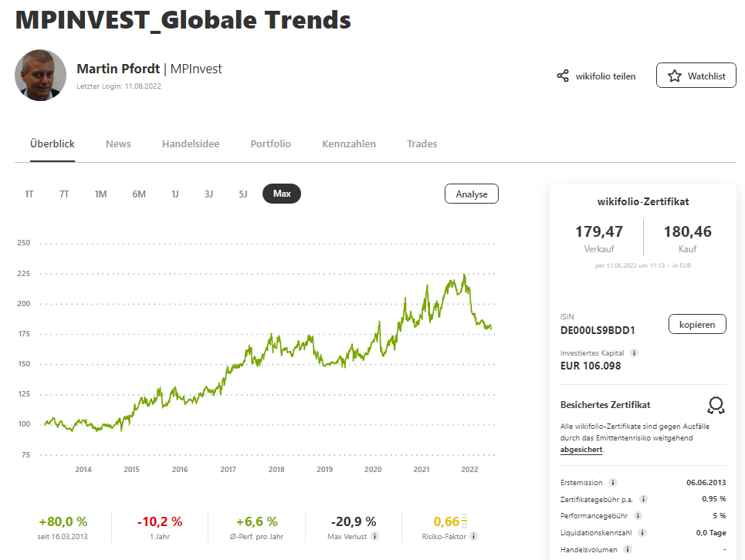Click the Analyse button
Viewport: 745px width, 560px height.
(x=471, y=194)
